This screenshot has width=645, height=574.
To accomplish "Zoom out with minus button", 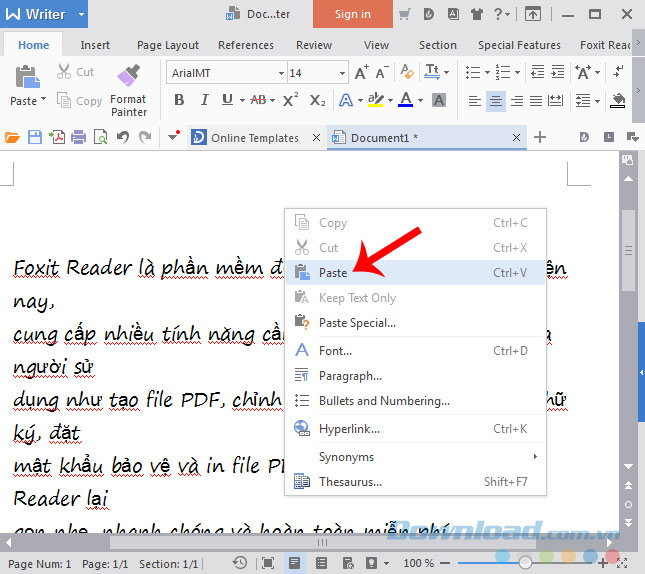I will pyautogui.click(x=445, y=563).
